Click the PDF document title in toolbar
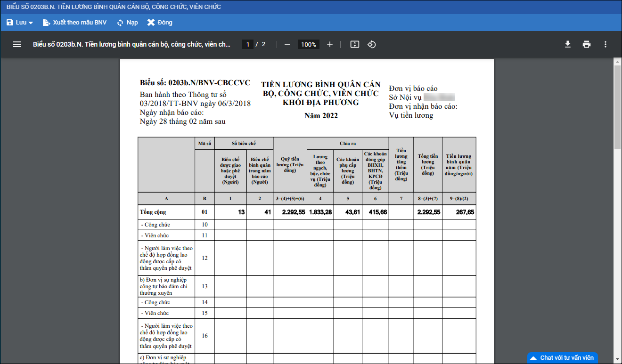622x364 pixels. point(131,44)
